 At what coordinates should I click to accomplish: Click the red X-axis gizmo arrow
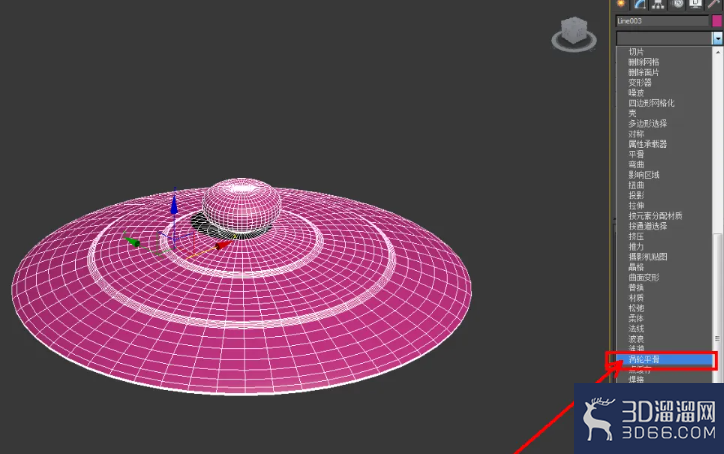pyautogui.click(x=223, y=245)
